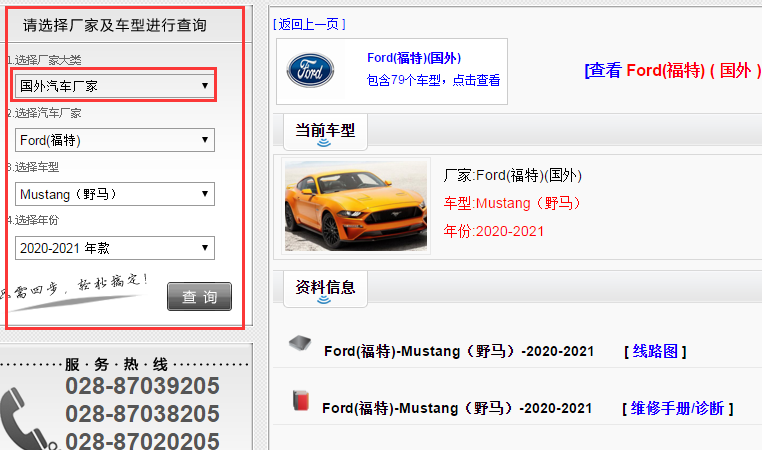Click the 年份:2020-2021 red text
Viewport: 762px width, 450px height.
pyautogui.click(x=494, y=231)
